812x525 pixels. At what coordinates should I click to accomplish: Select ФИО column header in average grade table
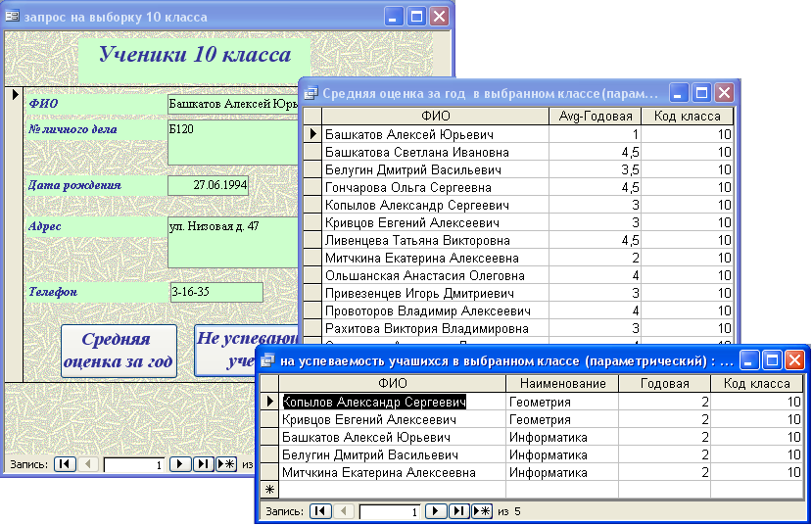click(435, 116)
